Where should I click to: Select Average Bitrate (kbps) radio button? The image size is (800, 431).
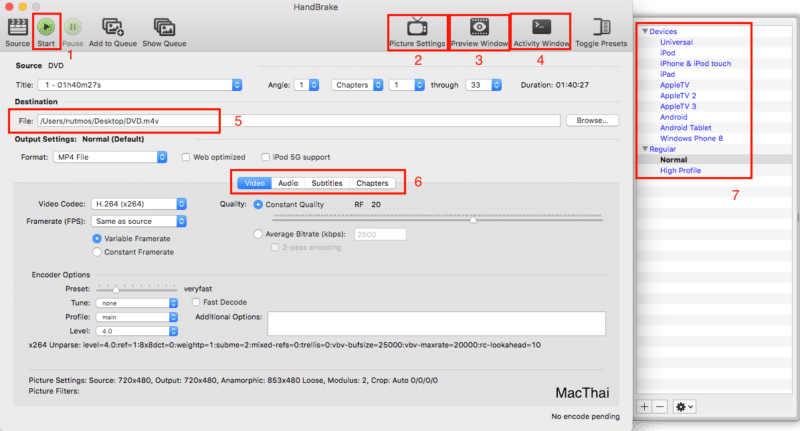258,234
